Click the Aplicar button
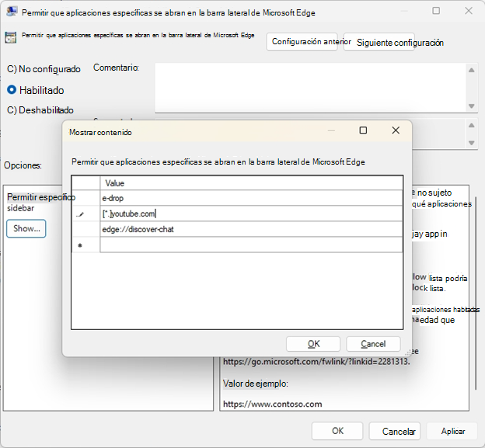 [452, 431]
